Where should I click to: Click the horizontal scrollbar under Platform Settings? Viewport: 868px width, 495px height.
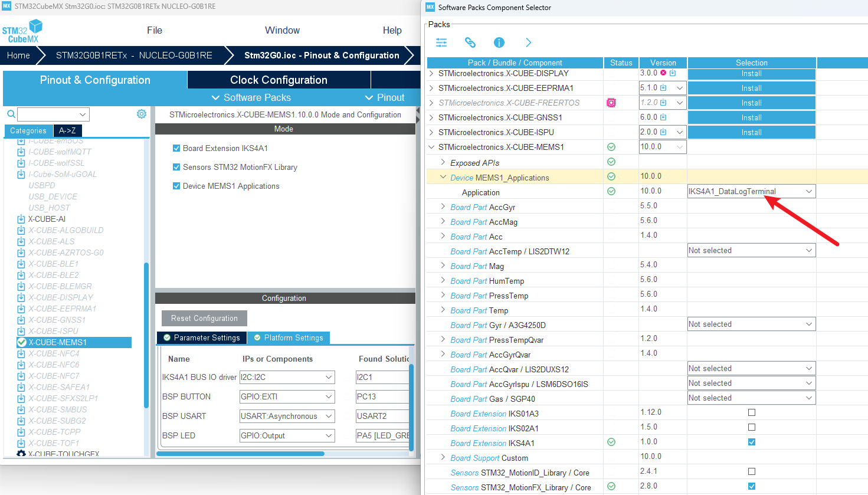(x=240, y=454)
